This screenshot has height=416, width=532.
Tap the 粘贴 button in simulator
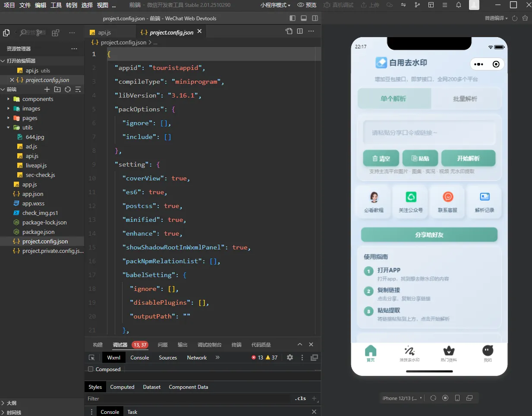click(420, 158)
